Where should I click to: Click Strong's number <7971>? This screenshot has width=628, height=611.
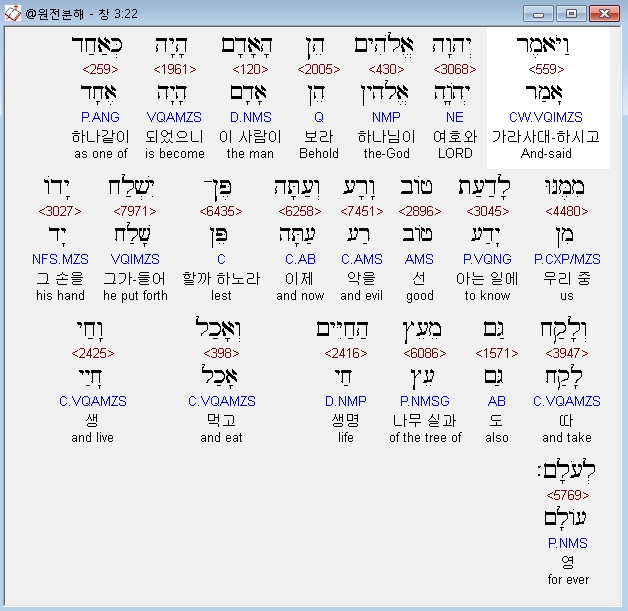coord(135,211)
